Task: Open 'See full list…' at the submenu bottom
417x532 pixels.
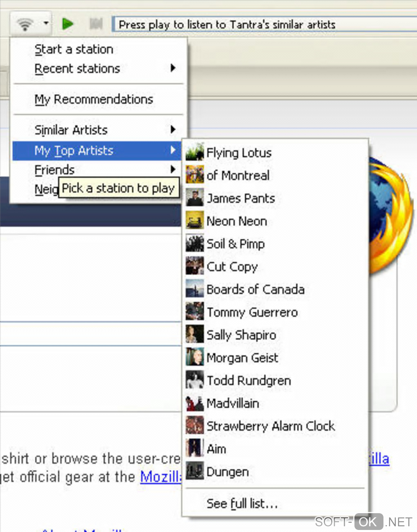Action: [242, 503]
